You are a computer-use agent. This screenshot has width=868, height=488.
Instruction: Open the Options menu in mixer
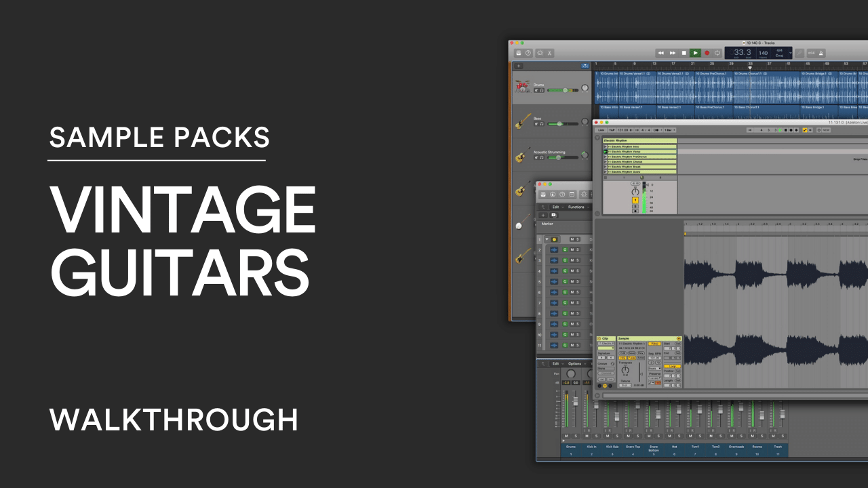[575, 364]
